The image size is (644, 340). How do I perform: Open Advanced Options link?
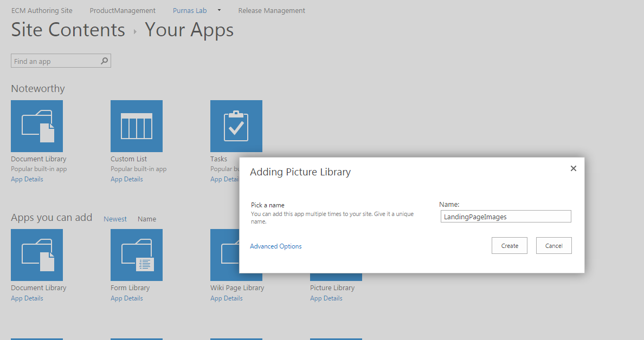pos(276,246)
